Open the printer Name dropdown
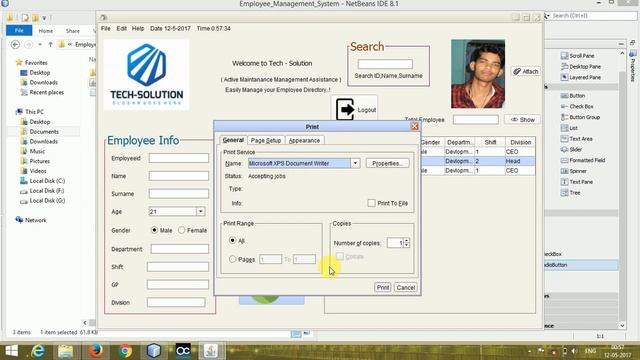Screen dimensions: 640x360 [x=355, y=163]
